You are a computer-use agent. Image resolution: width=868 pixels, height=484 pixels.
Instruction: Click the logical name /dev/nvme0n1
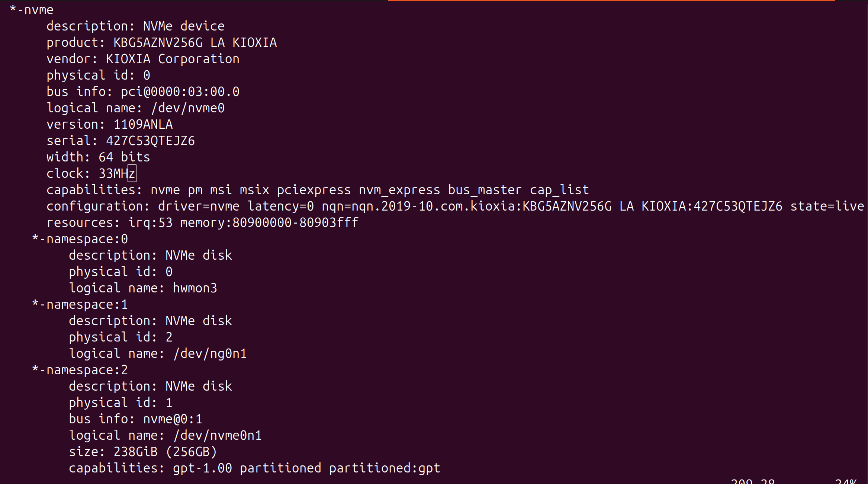click(x=217, y=435)
